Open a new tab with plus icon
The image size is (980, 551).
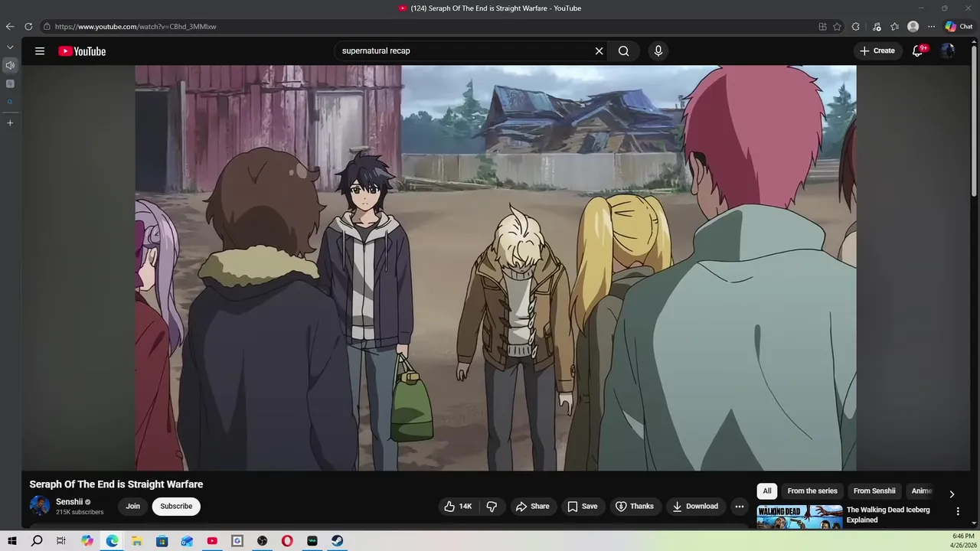coord(10,122)
